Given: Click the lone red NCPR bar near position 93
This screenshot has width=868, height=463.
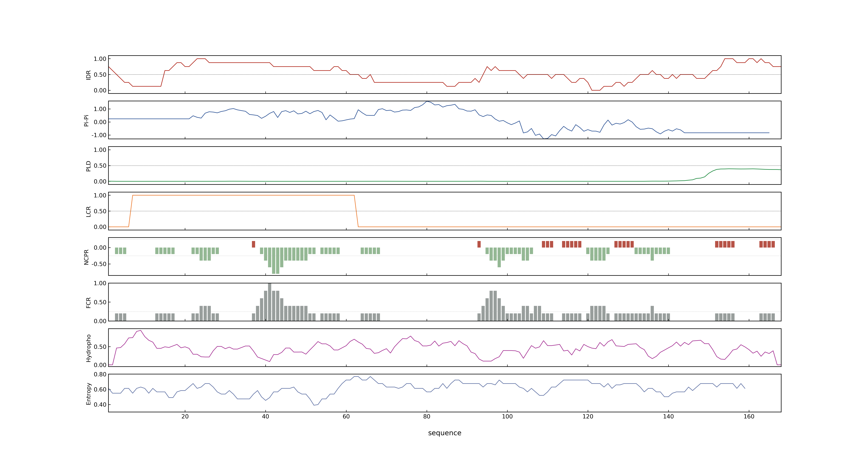Looking at the screenshot, I should coord(479,244).
